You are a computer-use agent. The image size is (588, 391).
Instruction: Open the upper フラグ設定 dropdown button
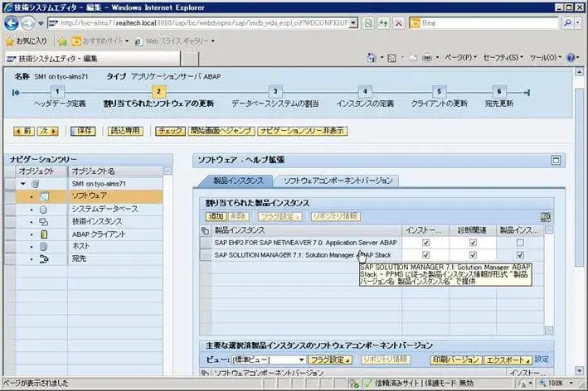(280, 216)
